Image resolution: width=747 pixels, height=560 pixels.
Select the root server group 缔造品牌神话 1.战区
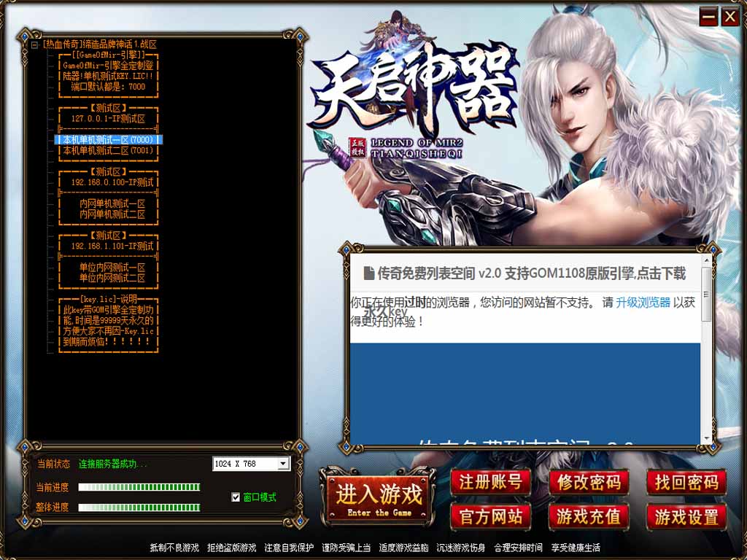[99, 44]
